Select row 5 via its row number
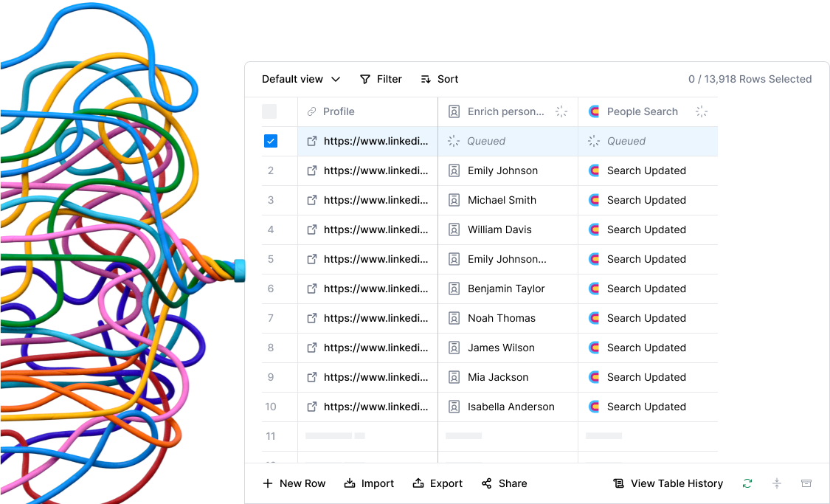 [271, 260]
